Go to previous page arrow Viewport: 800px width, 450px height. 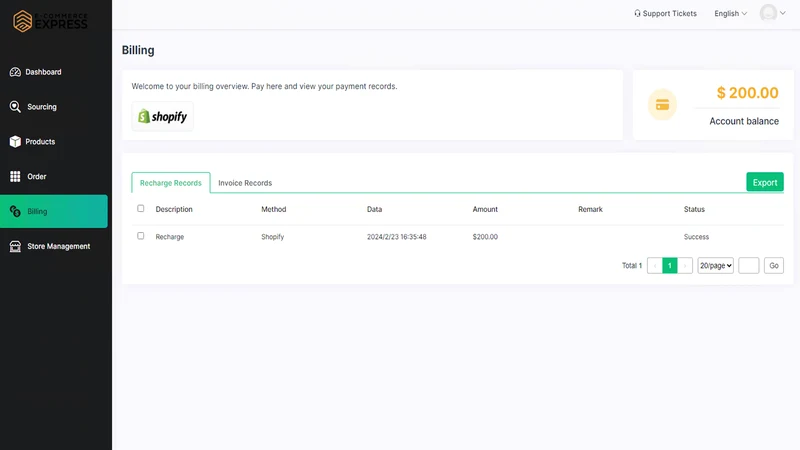click(655, 265)
